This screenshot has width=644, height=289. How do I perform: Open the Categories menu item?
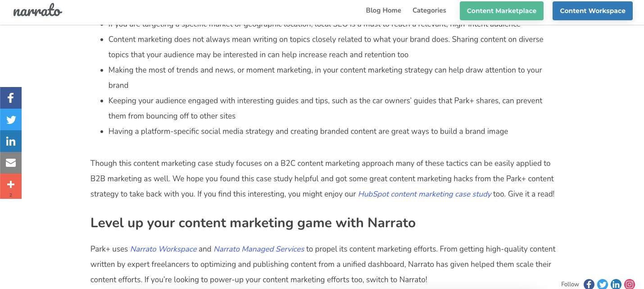pyautogui.click(x=429, y=10)
